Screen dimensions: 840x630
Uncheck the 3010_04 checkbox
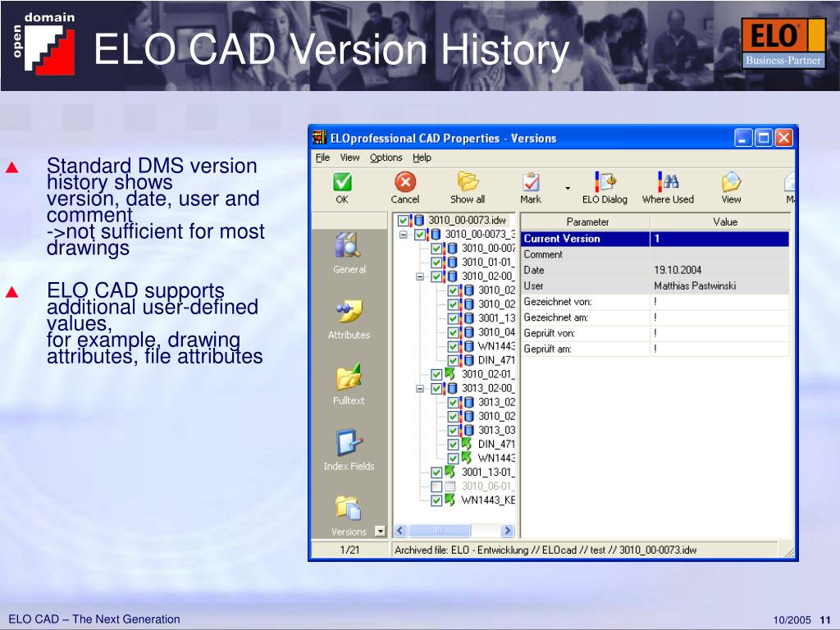tap(453, 332)
